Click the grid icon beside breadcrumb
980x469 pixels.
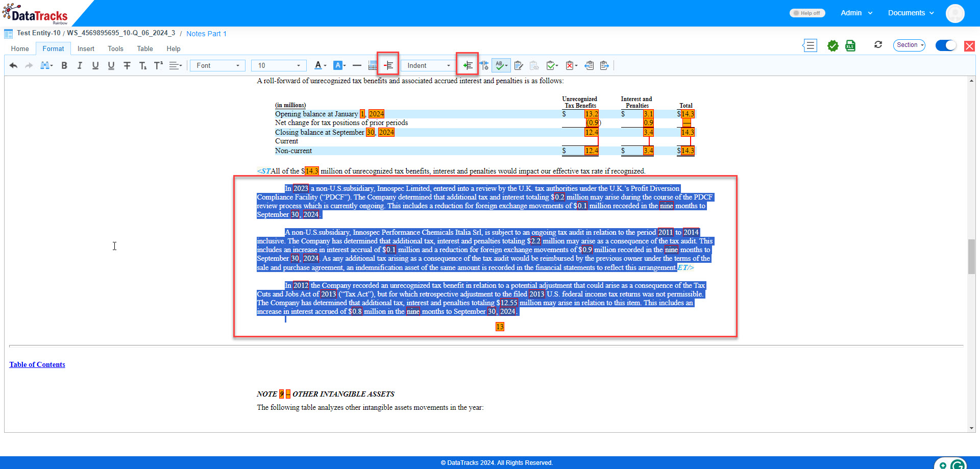pyautogui.click(x=8, y=34)
